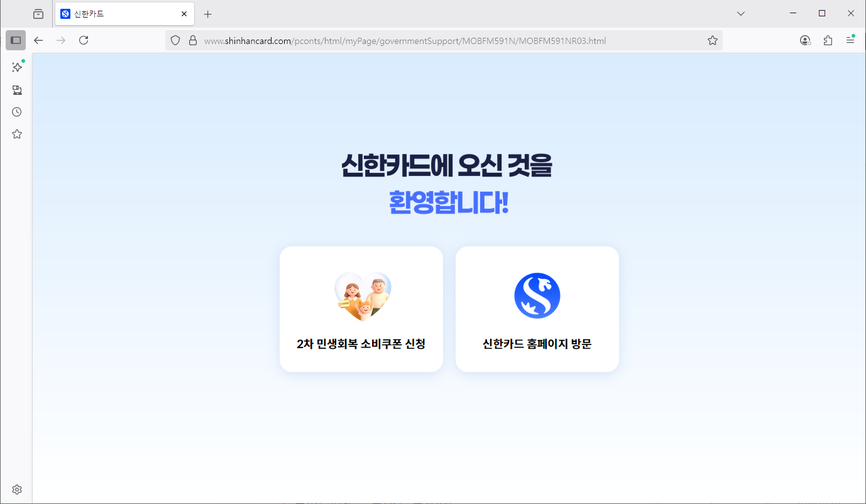
Task: Expand the list of all tabs chevron
Action: (740, 13)
